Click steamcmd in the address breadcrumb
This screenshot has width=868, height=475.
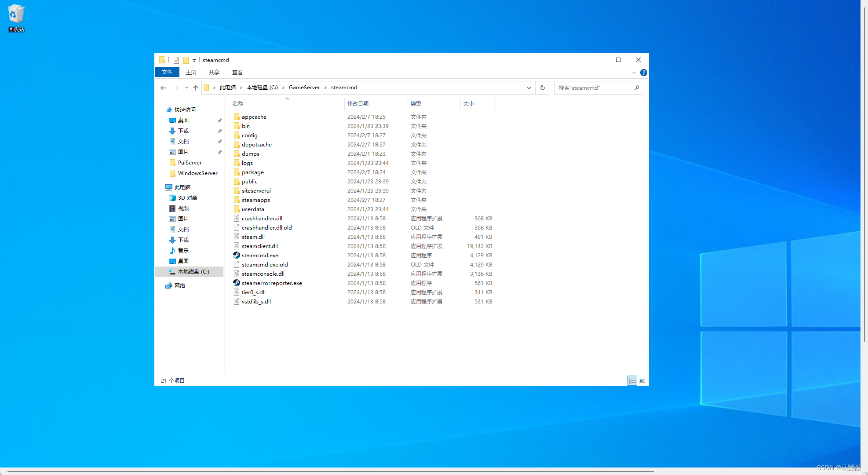(x=344, y=88)
